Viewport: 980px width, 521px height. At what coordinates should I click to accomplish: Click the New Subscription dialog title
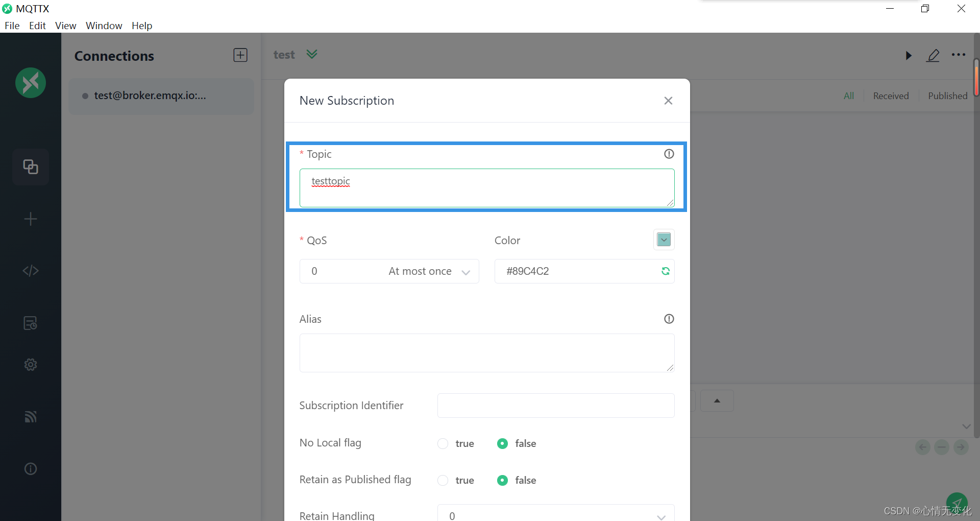pos(347,101)
